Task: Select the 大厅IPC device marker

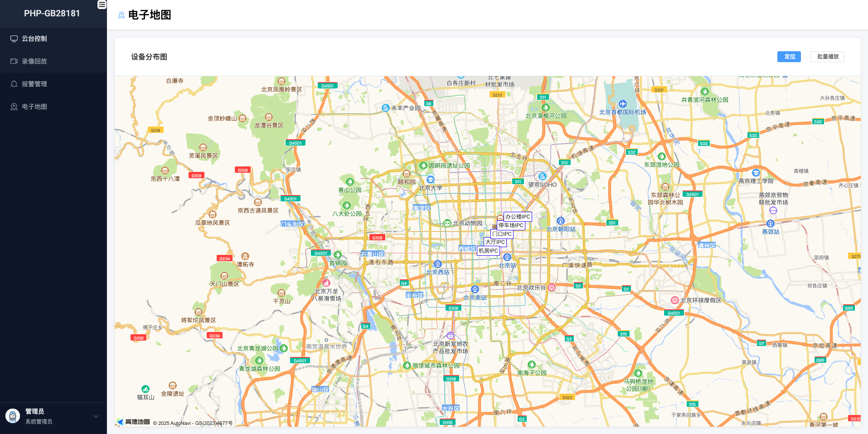Action: click(x=495, y=242)
